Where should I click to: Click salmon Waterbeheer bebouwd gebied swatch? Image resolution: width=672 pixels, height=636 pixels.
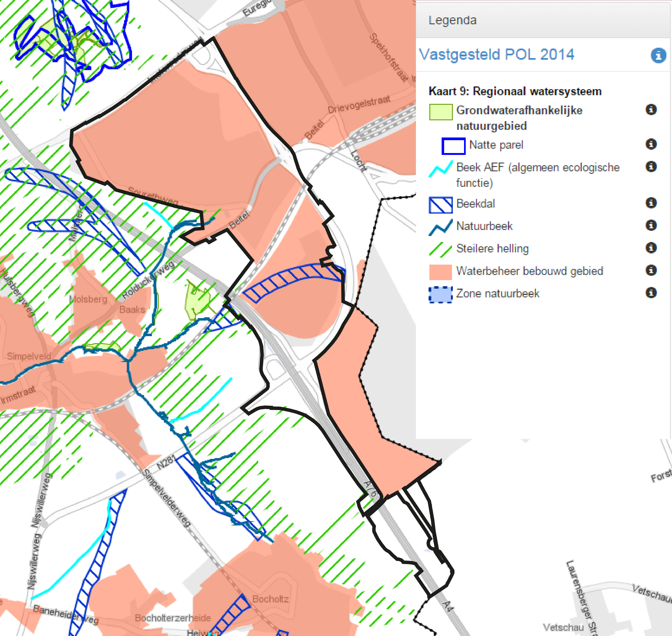441,272
